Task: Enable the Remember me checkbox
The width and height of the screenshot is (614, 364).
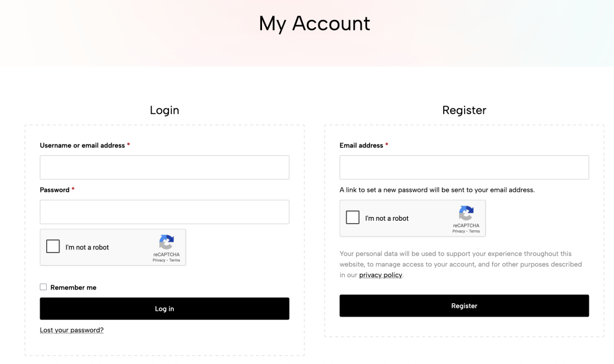Action: [x=43, y=287]
